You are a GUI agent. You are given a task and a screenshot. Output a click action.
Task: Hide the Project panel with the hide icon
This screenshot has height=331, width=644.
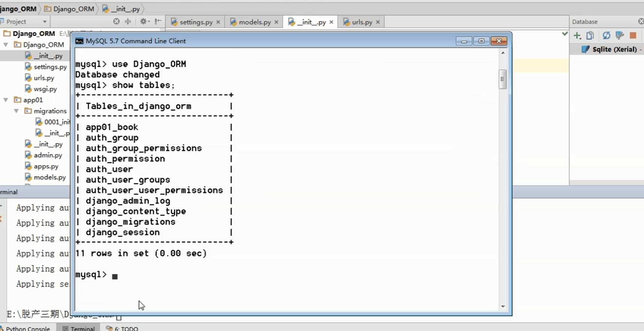[x=158, y=21]
